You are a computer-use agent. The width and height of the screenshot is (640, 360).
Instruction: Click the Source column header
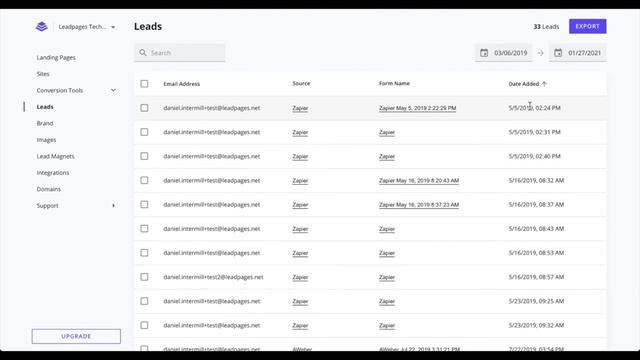pyautogui.click(x=301, y=83)
